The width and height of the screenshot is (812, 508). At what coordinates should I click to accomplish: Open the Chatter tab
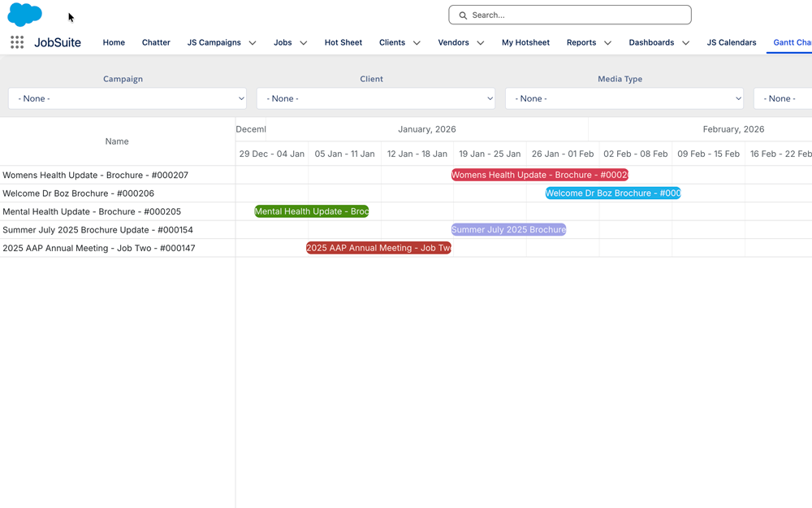156,42
